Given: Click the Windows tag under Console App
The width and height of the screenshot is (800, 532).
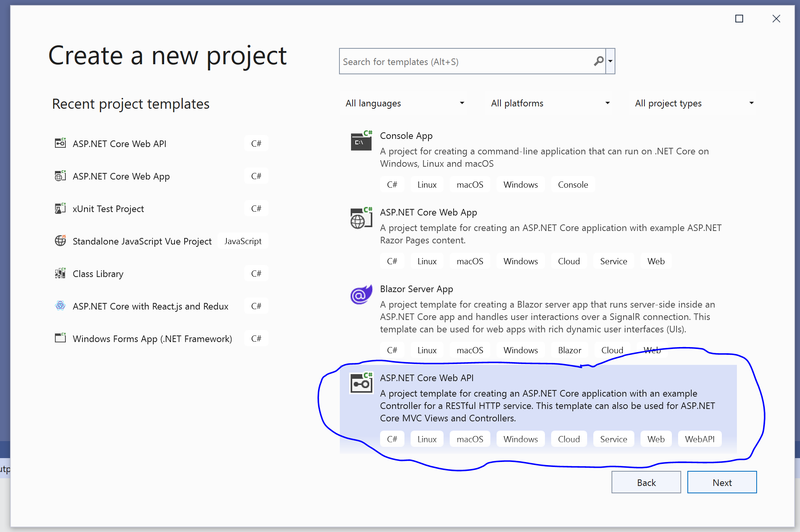Looking at the screenshot, I should (x=521, y=185).
